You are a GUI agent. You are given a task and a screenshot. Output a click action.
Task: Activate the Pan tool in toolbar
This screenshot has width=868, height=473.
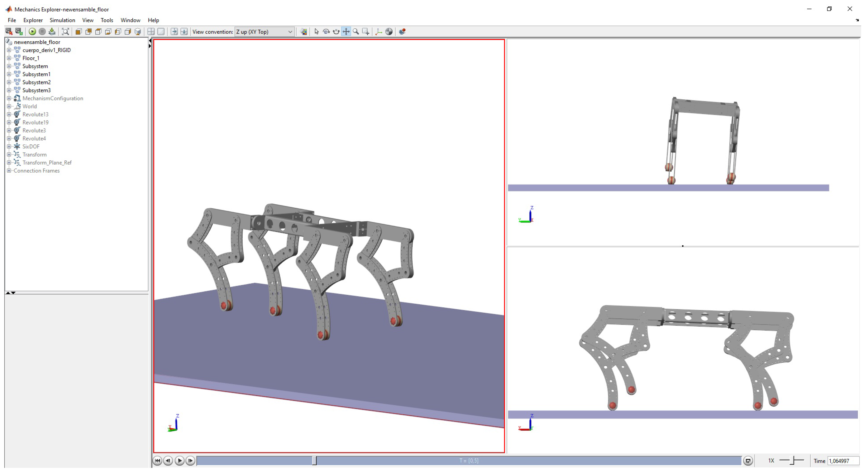pos(346,32)
